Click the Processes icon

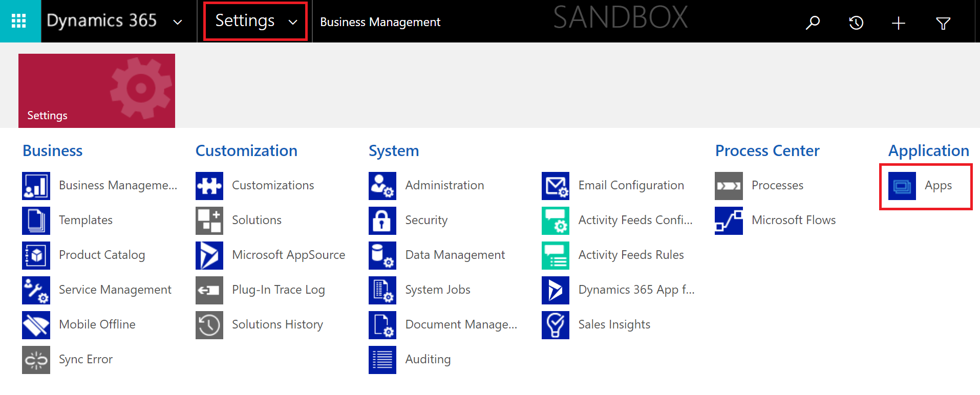729,186
